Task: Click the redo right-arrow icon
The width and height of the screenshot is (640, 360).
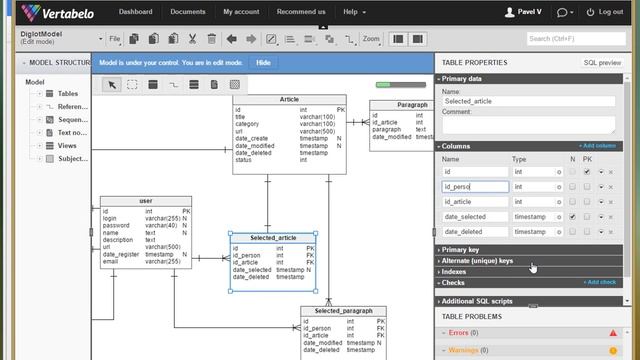Action: 251,39
